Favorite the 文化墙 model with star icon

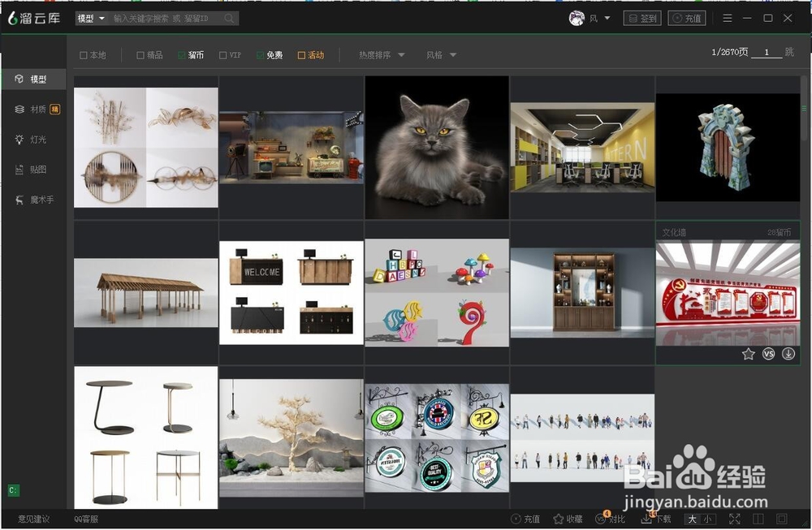749,355
